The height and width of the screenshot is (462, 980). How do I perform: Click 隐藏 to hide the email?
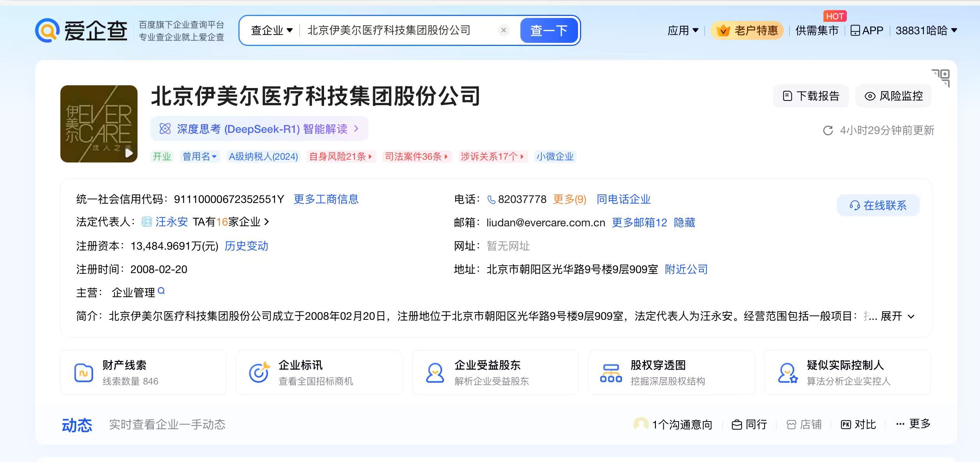pos(684,222)
